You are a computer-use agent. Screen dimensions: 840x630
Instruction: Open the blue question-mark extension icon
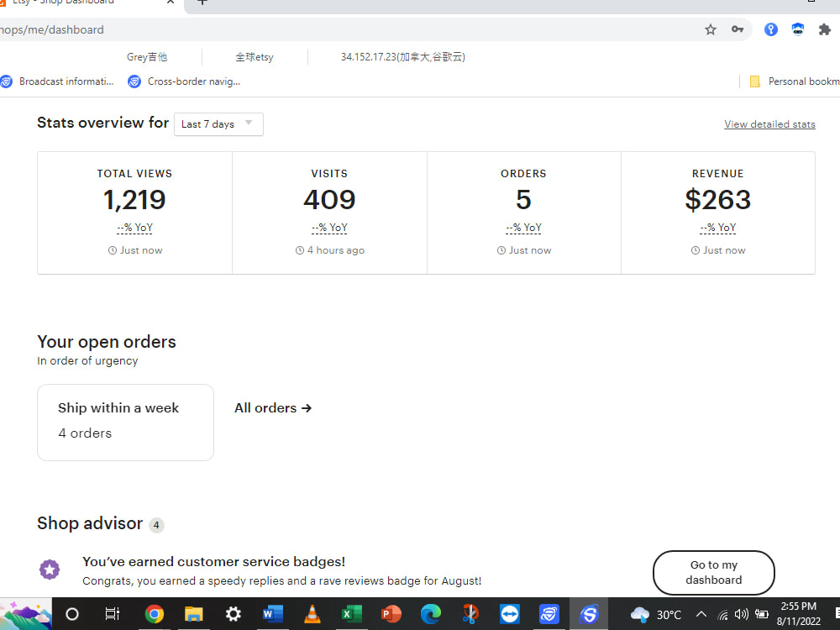[x=771, y=29]
